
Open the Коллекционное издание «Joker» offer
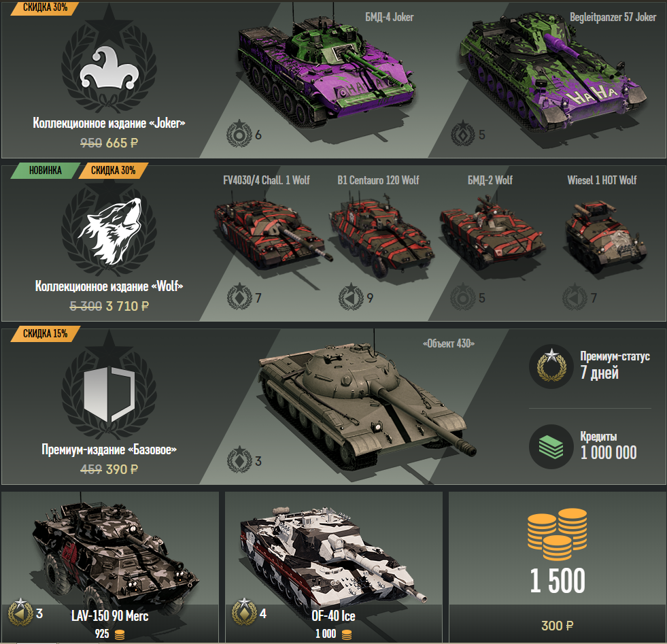coord(109,123)
